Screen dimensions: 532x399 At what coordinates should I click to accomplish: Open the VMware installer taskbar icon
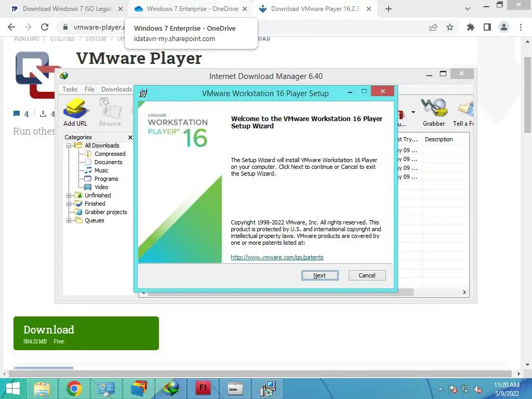pyautogui.click(x=268, y=389)
